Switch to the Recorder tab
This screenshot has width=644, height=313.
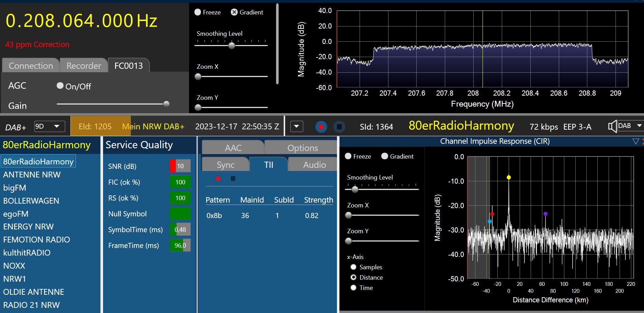(x=84, y=65)
